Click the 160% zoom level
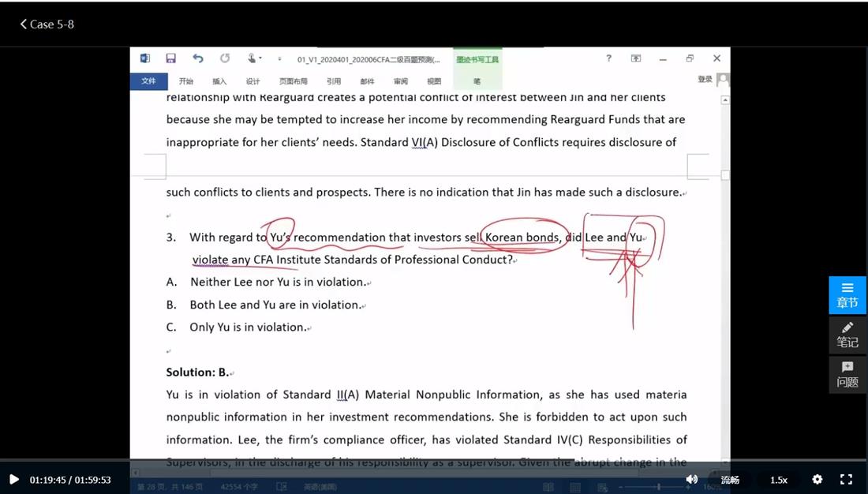This screenshot has height=494, width=868. (x=712, y=487)
